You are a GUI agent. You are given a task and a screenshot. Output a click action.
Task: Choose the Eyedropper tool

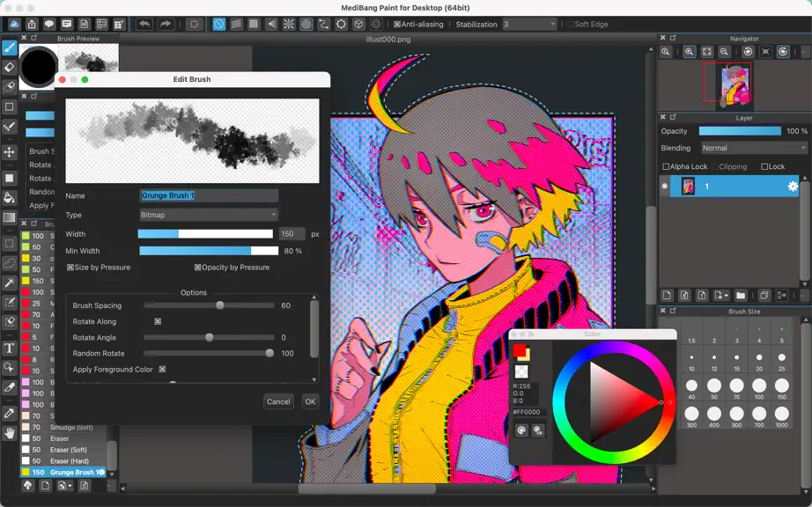(x=10, y=414)
